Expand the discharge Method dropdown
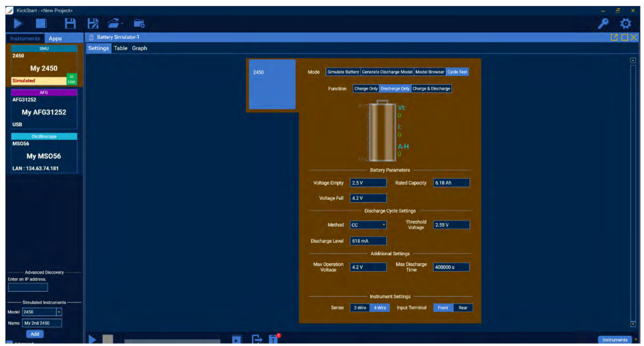 [x=368, y=225]
